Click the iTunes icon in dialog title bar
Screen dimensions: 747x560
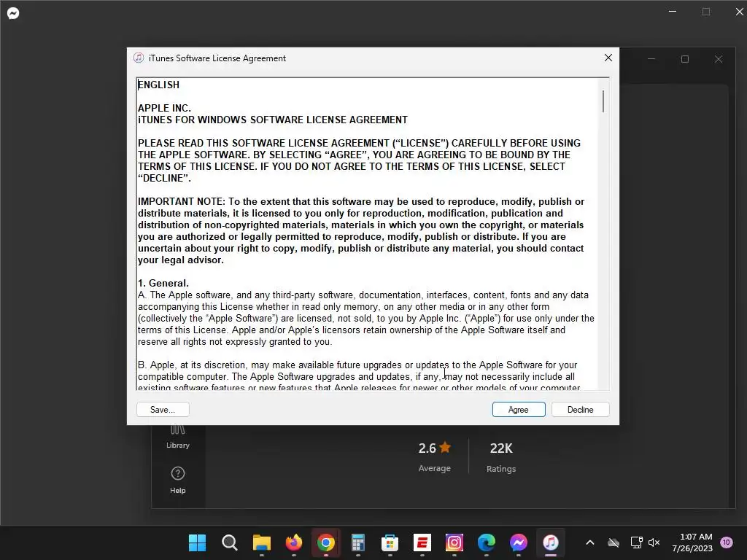[x=139, y=58]
